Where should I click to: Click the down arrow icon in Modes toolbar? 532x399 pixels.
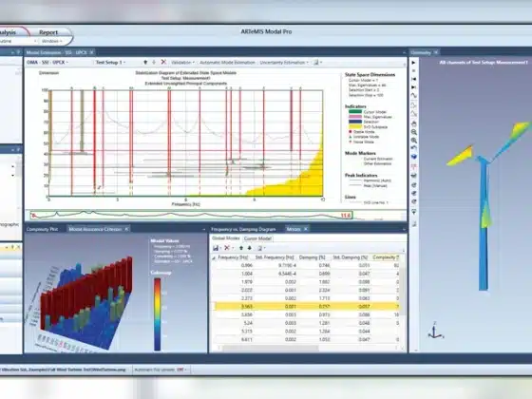(249, 248)
